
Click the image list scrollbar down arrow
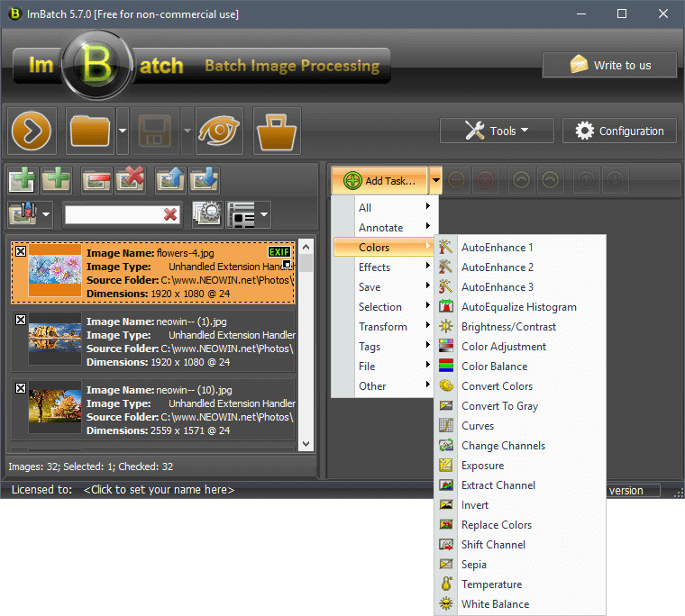pyautogui.click(x=306, y=444)
